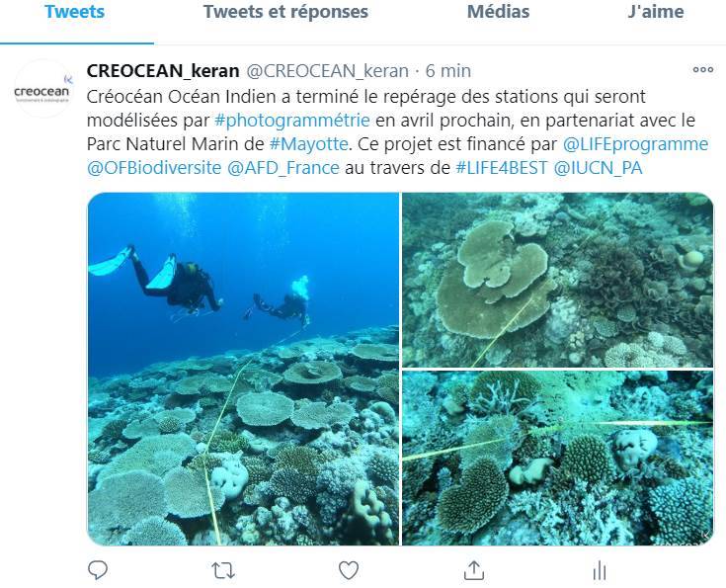Image resolution: width=726 pixels, height=588 pixels.
Task: Open the Tweets et réponses tab
Action: pyautogui.click(x=285, y=12)
